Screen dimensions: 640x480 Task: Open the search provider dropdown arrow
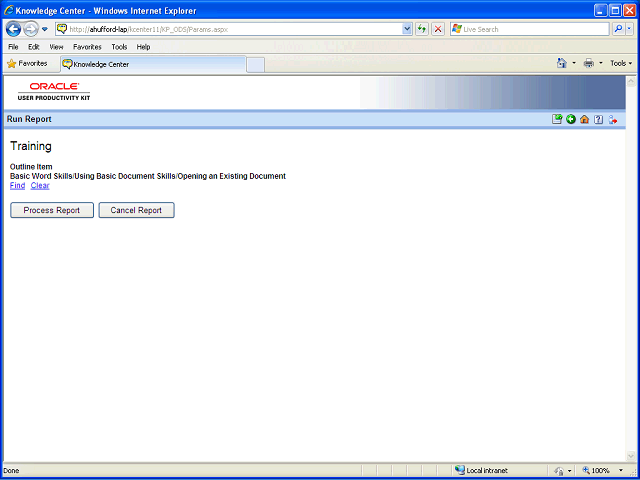(630, 29)
